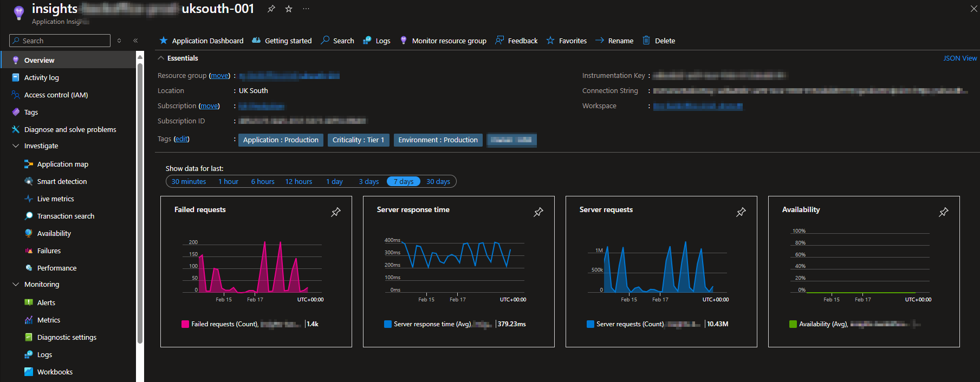Pin the Server requests chart
Viewport: 980px width, 382px height.
[741, 212]
